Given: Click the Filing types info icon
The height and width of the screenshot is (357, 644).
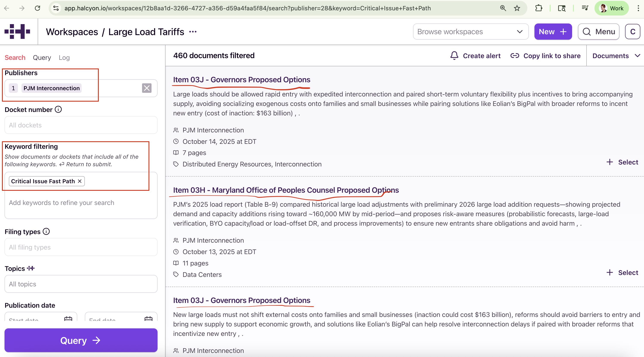Looking at the screenshot, I should click(x=46, y=231).
